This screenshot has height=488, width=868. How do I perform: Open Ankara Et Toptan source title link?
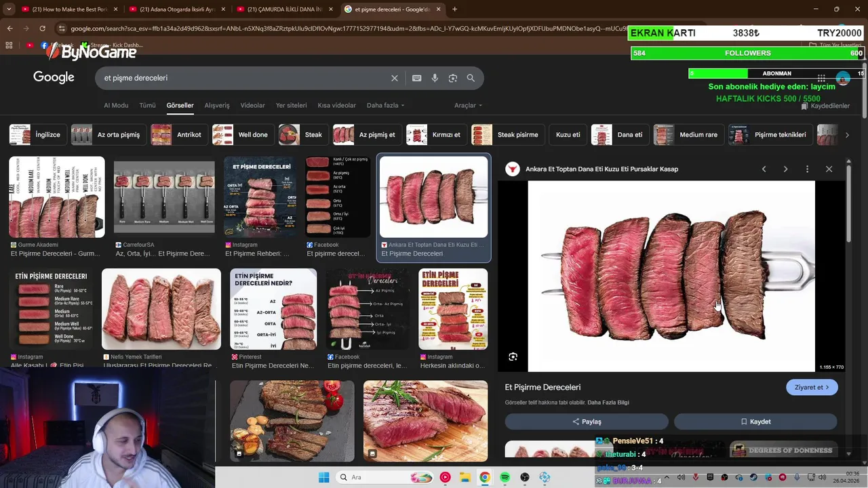tap(601, 169)
